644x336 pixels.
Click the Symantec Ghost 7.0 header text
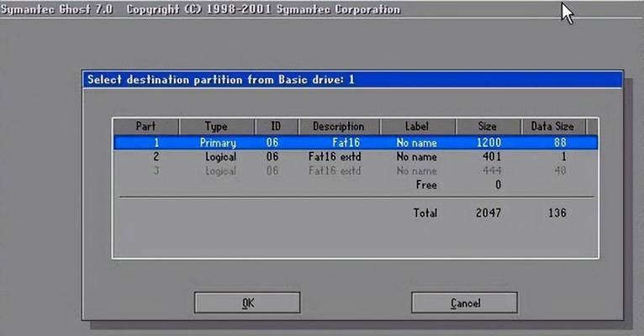click(56, 9)
